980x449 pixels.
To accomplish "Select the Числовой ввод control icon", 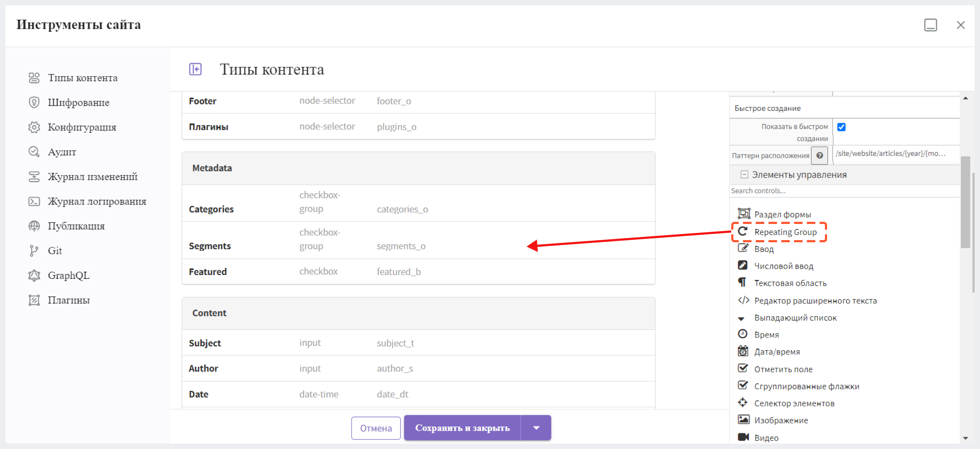I will [x=743, y=265].
